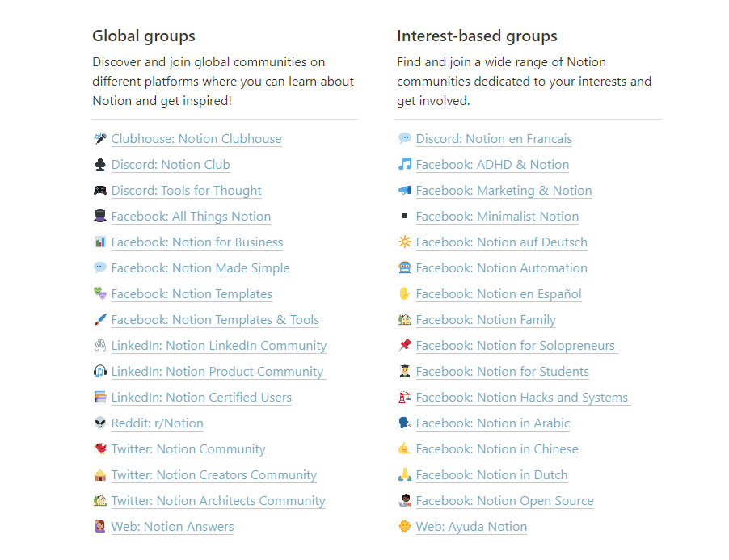The height and width of the screenshot is (560, 729).
Task: Open Reddit: r/Notion link
Action: pos(157,423)
